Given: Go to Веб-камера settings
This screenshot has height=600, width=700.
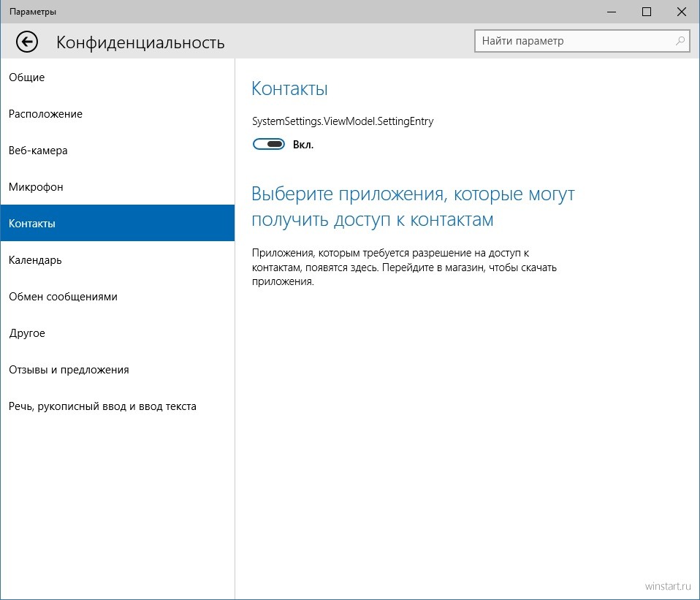Looking at the screenshot, I should click(38, 151).
